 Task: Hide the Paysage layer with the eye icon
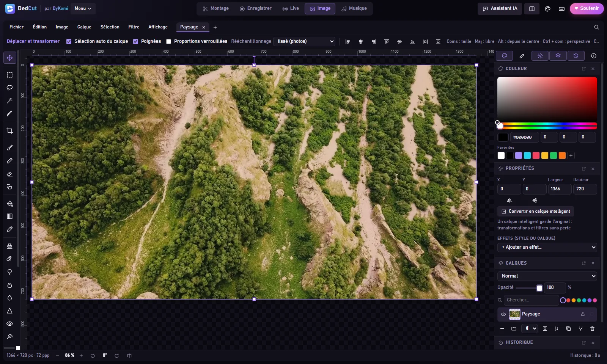tap(503, 314)
